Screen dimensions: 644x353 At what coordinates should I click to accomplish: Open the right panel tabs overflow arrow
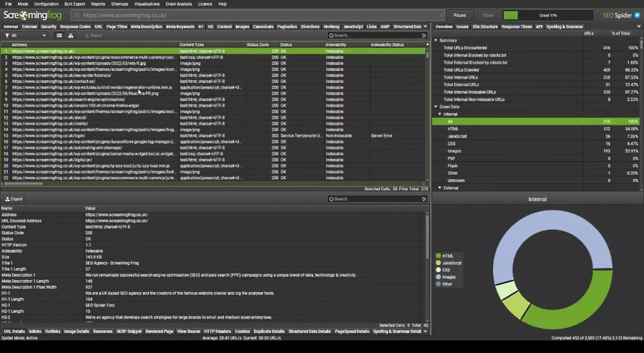639,26
